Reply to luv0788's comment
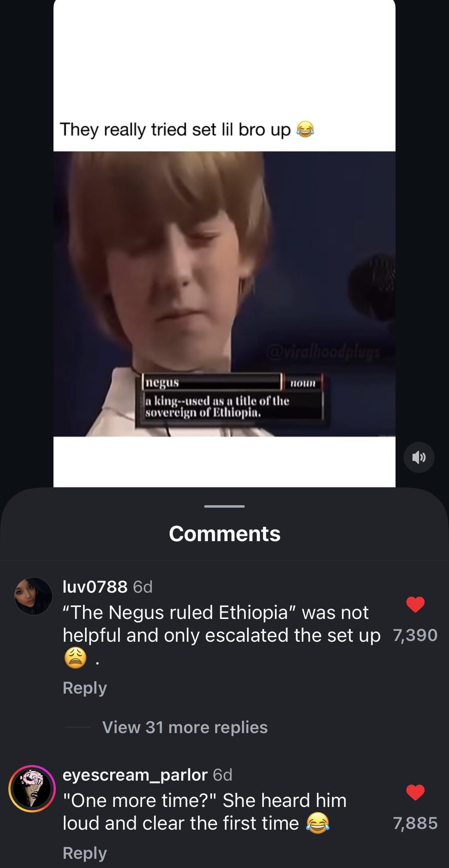 [x=85, y=688]
